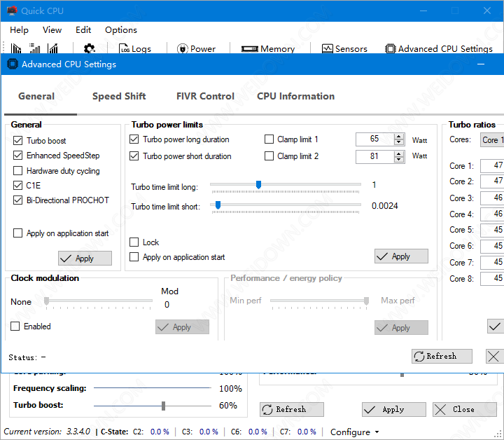Toggle Enhanced SpeedStep checkbox
Image resolution: width=504 pixels, height=440 pixels.
pyautogui.click(x=18, y=156)
